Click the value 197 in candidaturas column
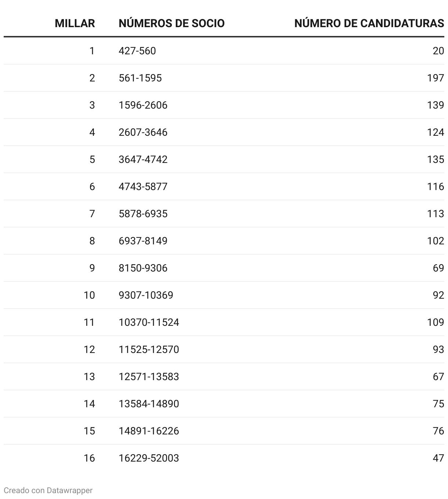The image size is (448, 499). tap(436, 78)
